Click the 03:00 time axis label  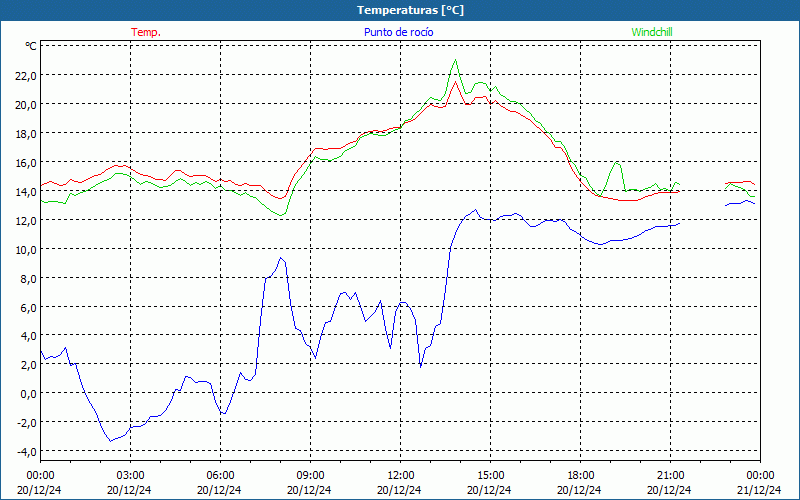coord(131,475)
